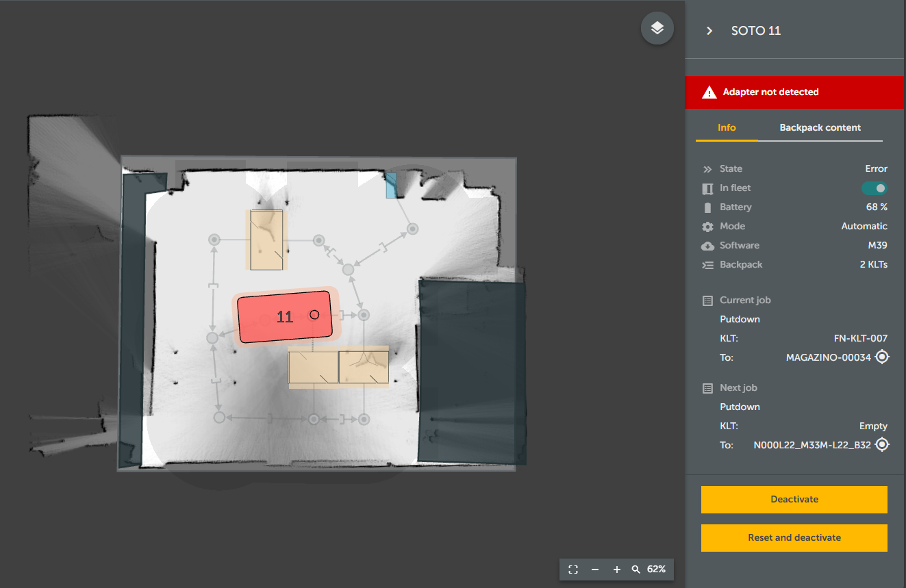Click the M39 software version
The height and width of the screenshot is (588, 906).
coord(878,246)
